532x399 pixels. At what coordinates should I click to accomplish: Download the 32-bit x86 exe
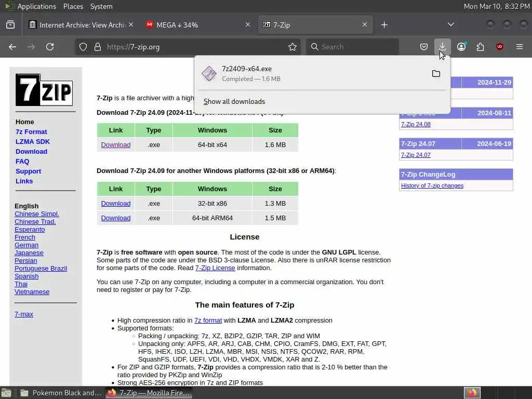(x=116, y=204)
